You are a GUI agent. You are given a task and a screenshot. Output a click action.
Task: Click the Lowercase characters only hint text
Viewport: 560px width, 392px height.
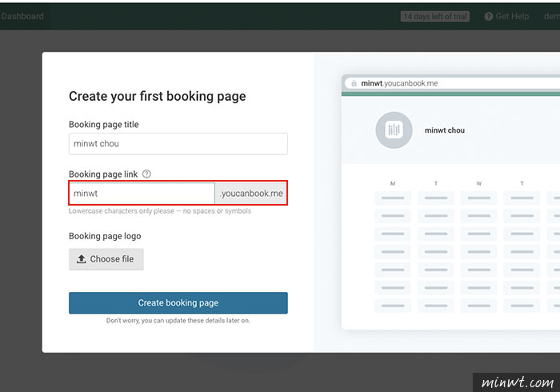pyautogui.click(x=160, y=211)
